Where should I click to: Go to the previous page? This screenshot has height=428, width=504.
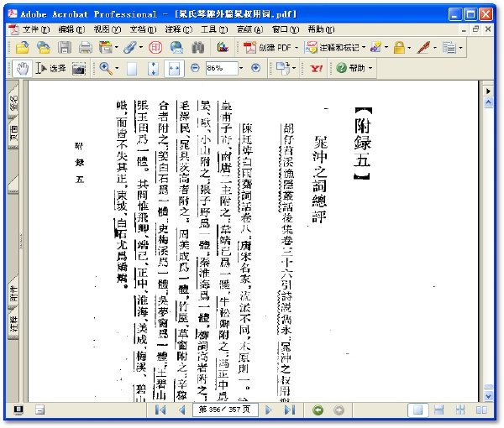[182, 410]
